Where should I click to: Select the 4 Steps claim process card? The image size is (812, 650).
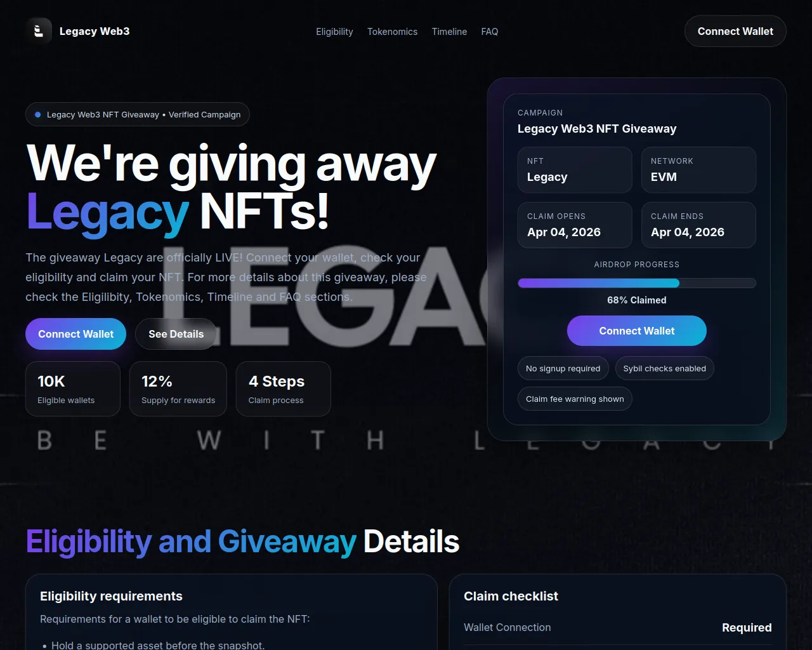(284, 389)
